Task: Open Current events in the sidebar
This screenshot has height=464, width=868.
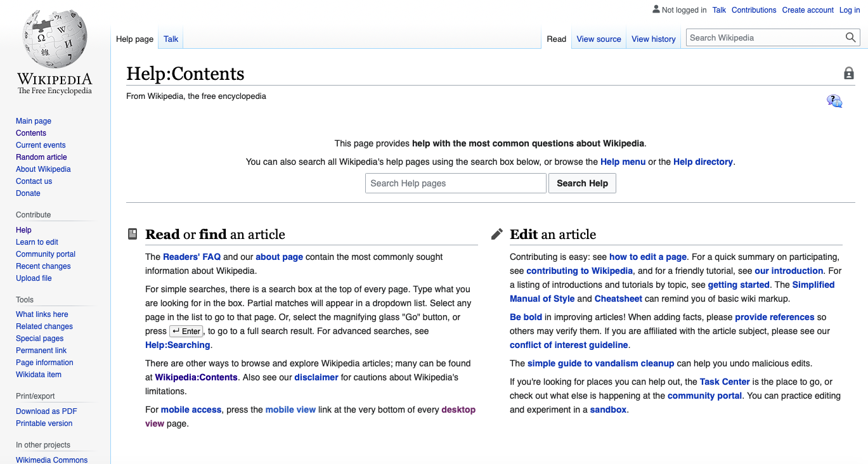Action: (x=41, y=145)
